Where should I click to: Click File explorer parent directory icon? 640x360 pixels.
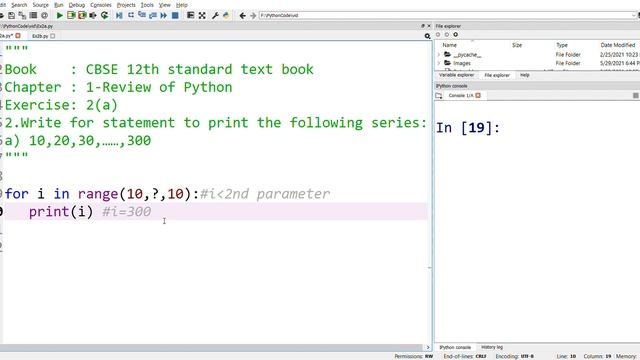tap(456, 35)
